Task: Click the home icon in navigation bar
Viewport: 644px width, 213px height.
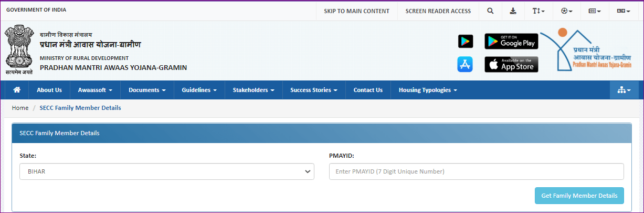Action: pos(17,90)
